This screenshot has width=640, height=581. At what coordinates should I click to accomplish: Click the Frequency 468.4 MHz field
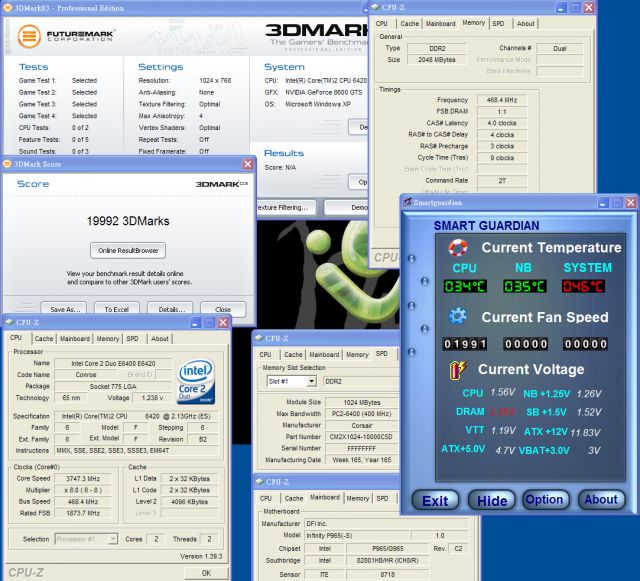click(x=502, y=100)
